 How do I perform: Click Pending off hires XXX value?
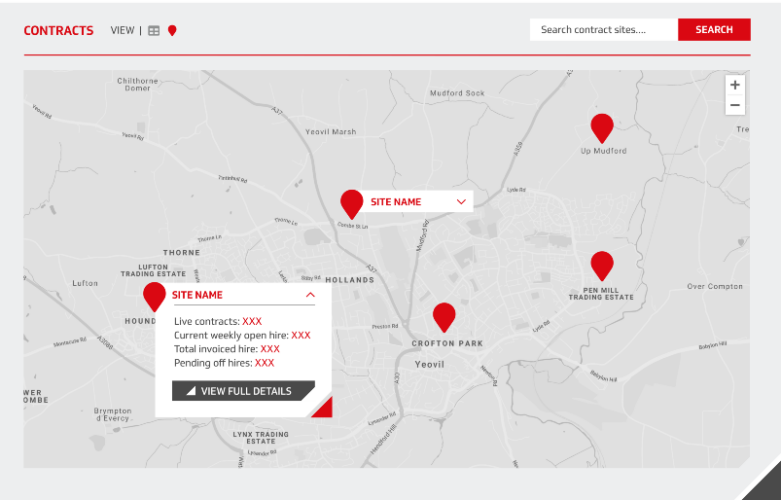(x=264, y=364)
